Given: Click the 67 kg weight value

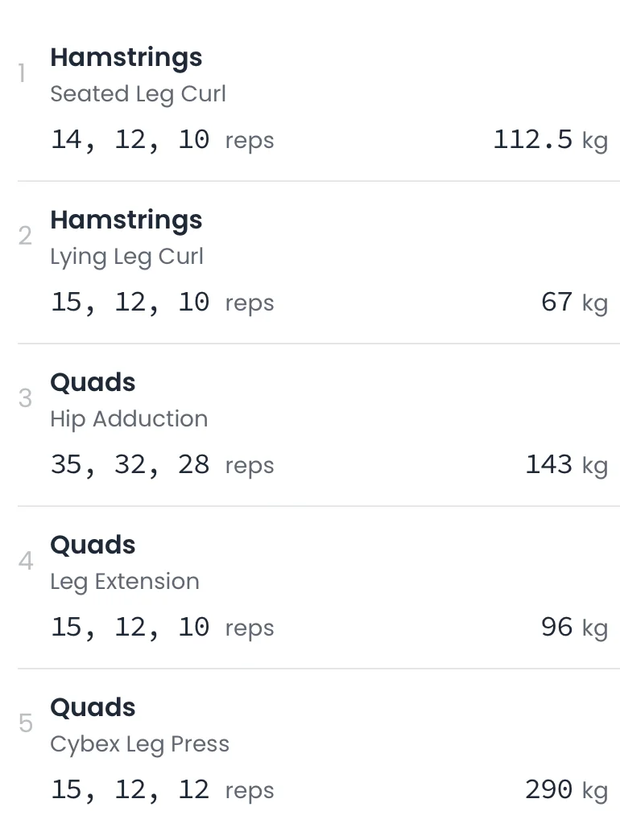Looking at the screenshot, I should pyautogui.click(x=573, y=303).
